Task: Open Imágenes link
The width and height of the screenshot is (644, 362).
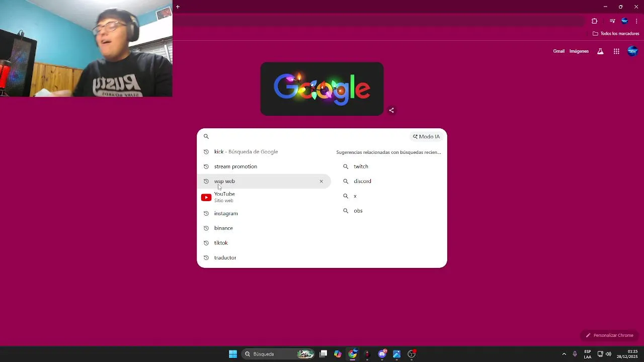Action: click(579, 51)
